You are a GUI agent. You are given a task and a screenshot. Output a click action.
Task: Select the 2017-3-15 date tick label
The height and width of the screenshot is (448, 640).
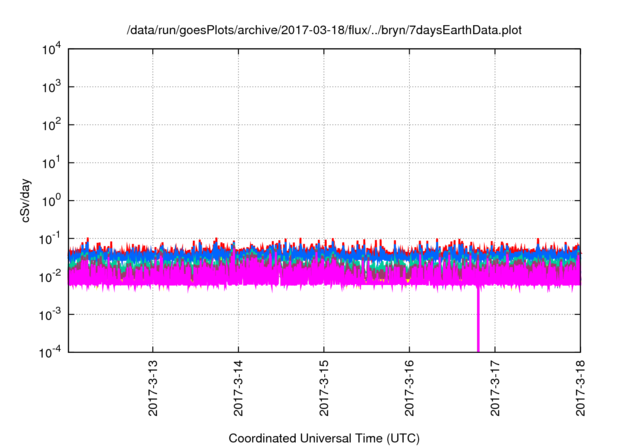[324, 389]
